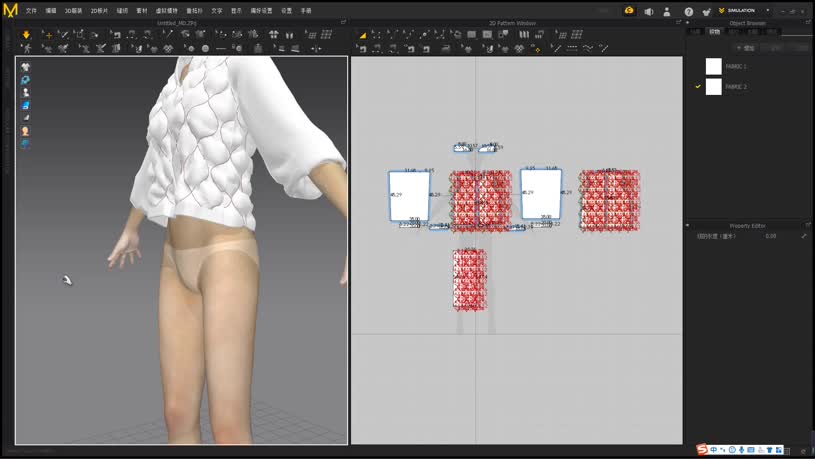Open the 编辑 menu
The height and width of the screenshot is (459, 815).
(x=50, y=10)
